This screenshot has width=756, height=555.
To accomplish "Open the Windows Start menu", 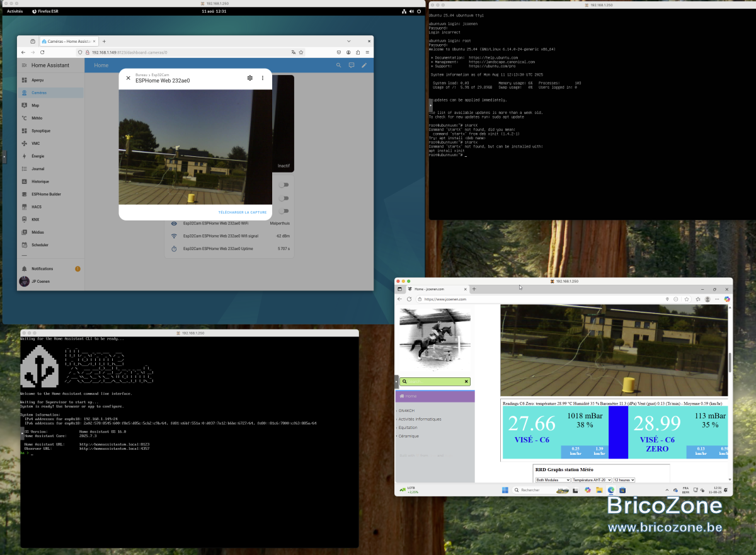I will pyautogui.click(x=505, y=490).
